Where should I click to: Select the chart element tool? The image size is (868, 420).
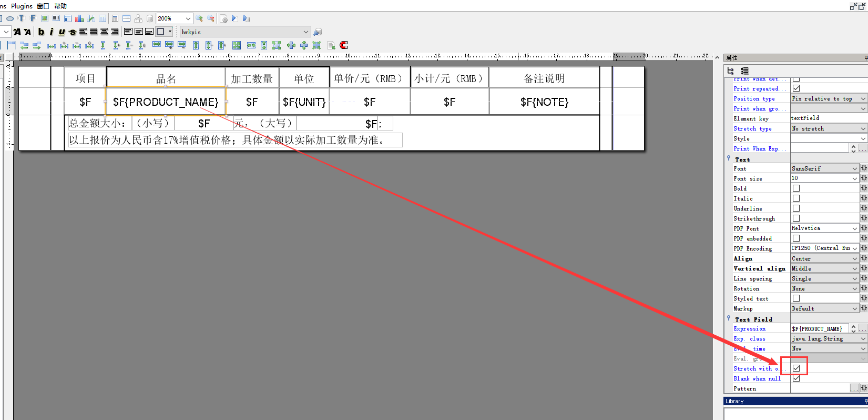[79, 18]
